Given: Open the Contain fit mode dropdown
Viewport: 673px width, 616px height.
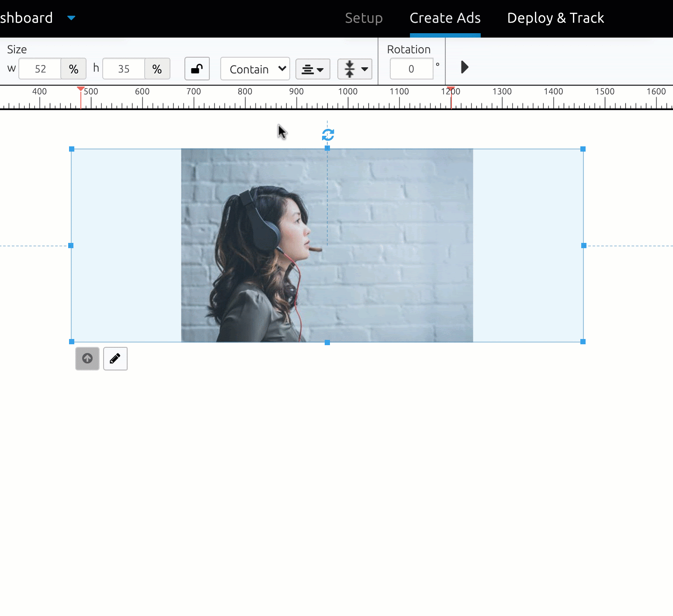Looking at the screenshot, I should click(255, 69).
